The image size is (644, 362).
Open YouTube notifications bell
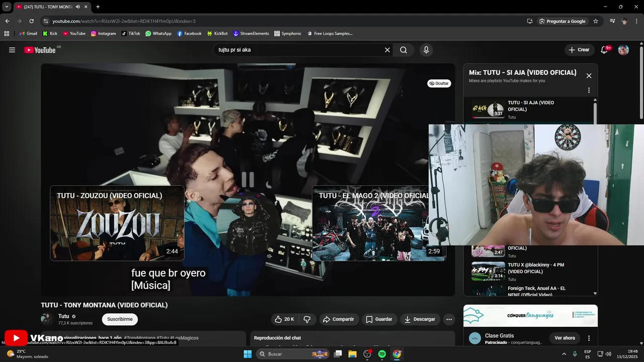point(605,50)
